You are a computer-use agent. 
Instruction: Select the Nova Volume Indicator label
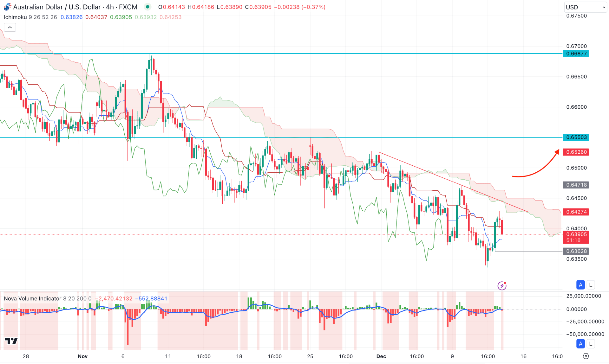(x=32, y=298)
